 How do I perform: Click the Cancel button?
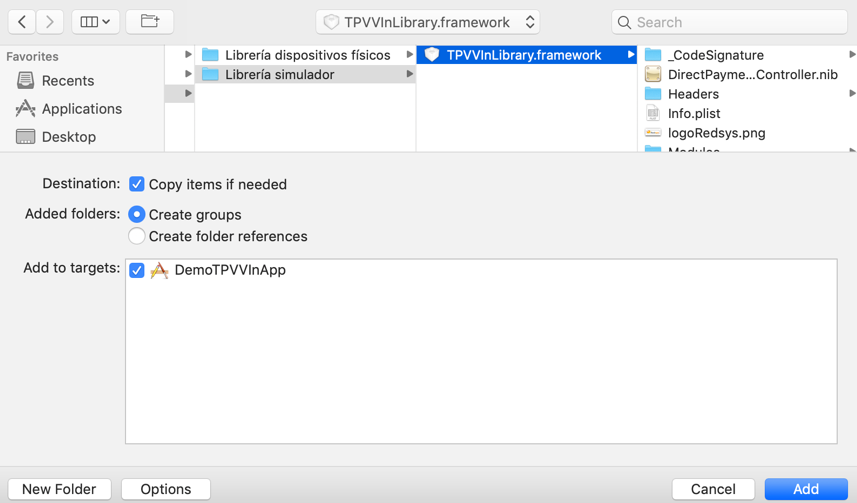713,489
